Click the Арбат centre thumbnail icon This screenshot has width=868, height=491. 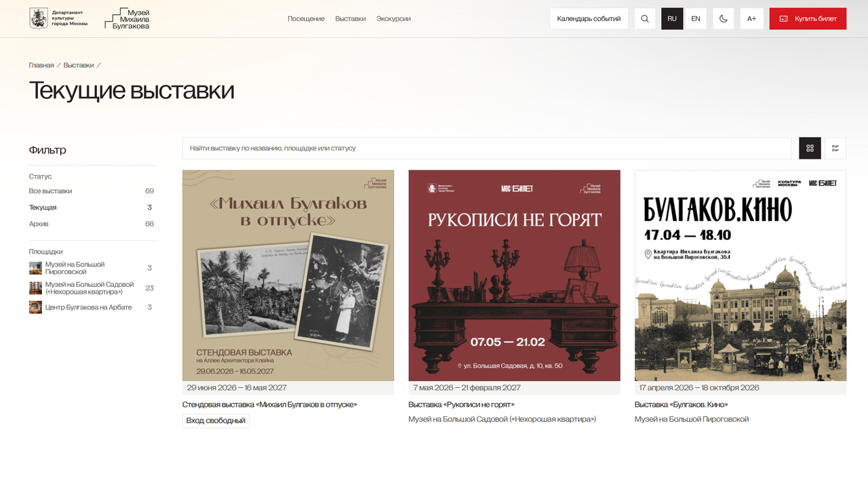click(35, 307)
